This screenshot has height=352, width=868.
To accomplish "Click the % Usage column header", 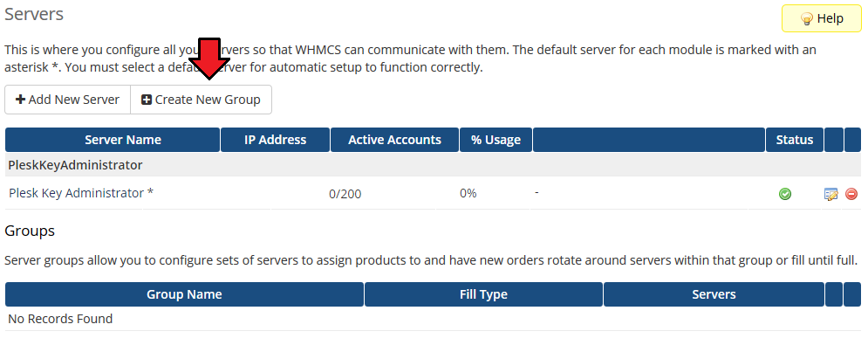I will (496, 140).
